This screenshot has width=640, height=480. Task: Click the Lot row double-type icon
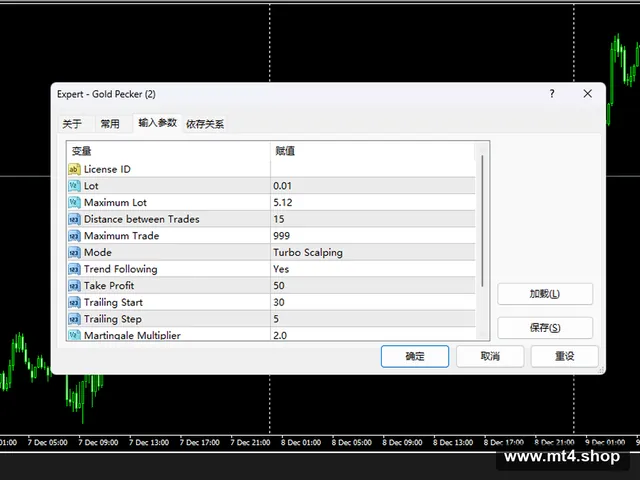click(74, 186)
